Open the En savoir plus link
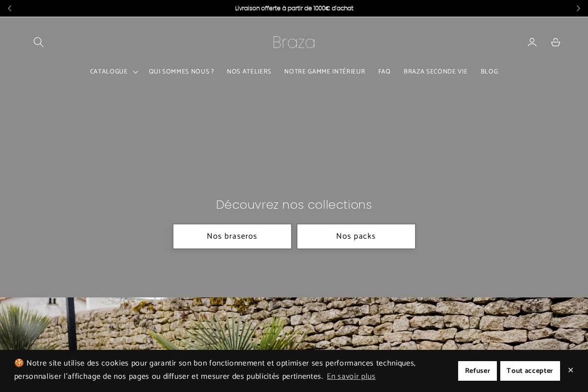The height and width of the screenshot is (392, 588). 351,376
